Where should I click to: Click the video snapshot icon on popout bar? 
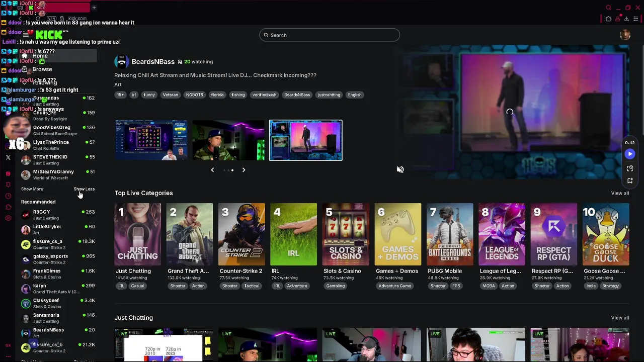(x=630, y=168)
